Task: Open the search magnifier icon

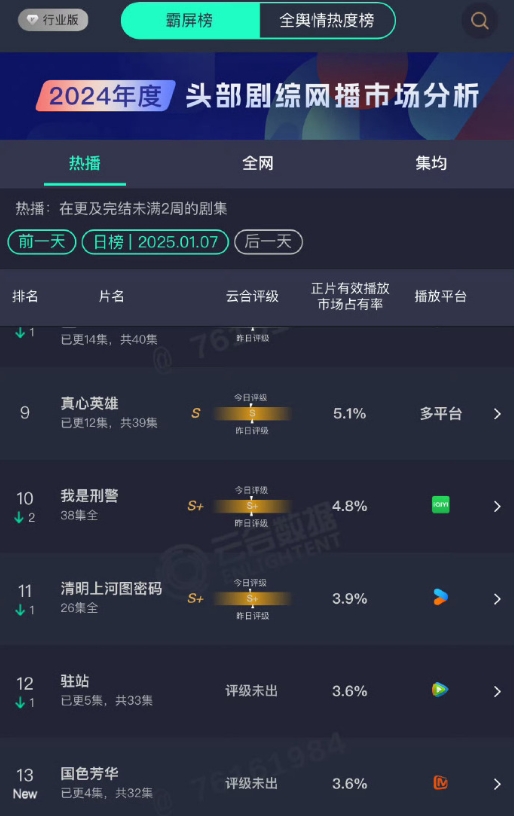Action: point(479,21)
